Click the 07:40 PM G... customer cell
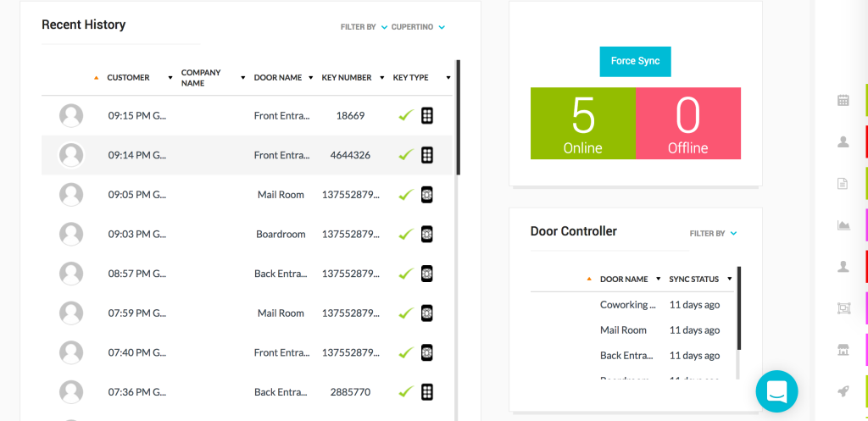This screenshot has width=868, height=421. (137, 352)
